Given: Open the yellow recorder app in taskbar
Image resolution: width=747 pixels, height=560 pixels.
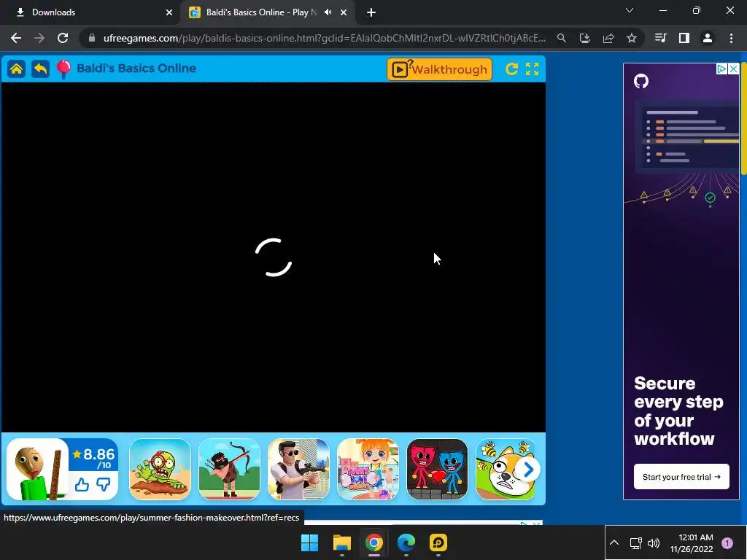Looking at the screenshot, I should [x=438, y=542].
